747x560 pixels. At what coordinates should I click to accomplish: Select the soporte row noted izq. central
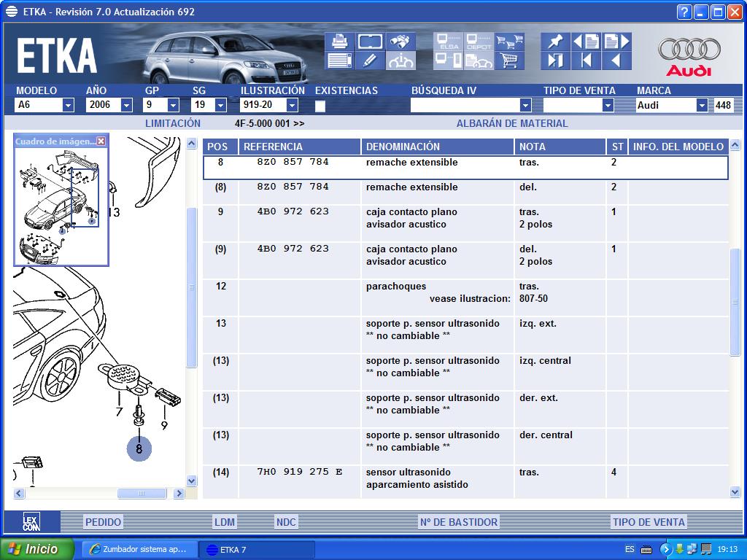(466, 372)
